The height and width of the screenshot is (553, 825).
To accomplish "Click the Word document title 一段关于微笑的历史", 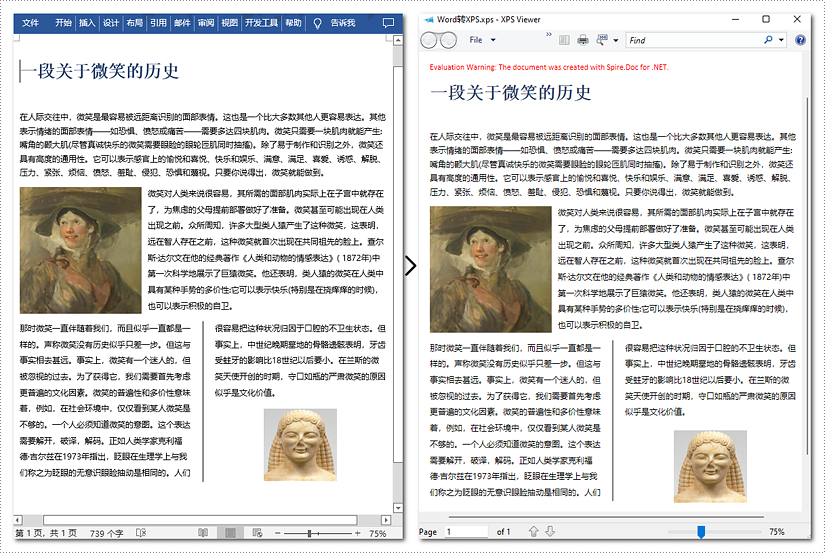I will [100, 71].
